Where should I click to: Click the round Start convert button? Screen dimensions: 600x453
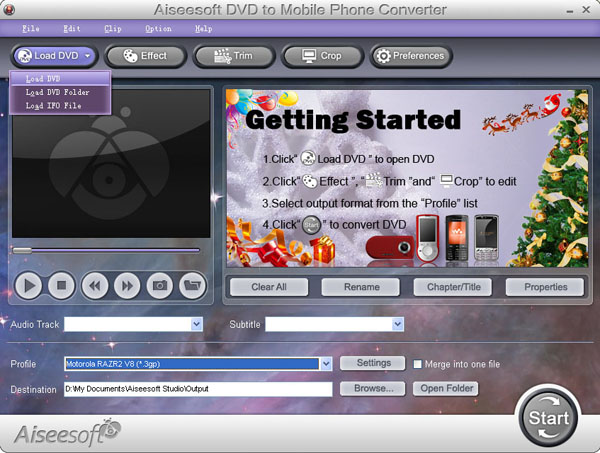(x=548, y=418)
